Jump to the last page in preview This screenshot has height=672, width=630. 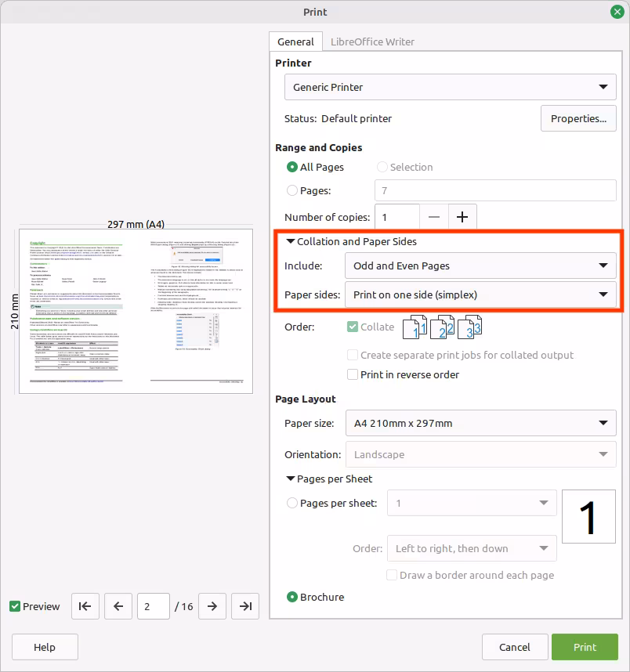(x=245, y=606)
